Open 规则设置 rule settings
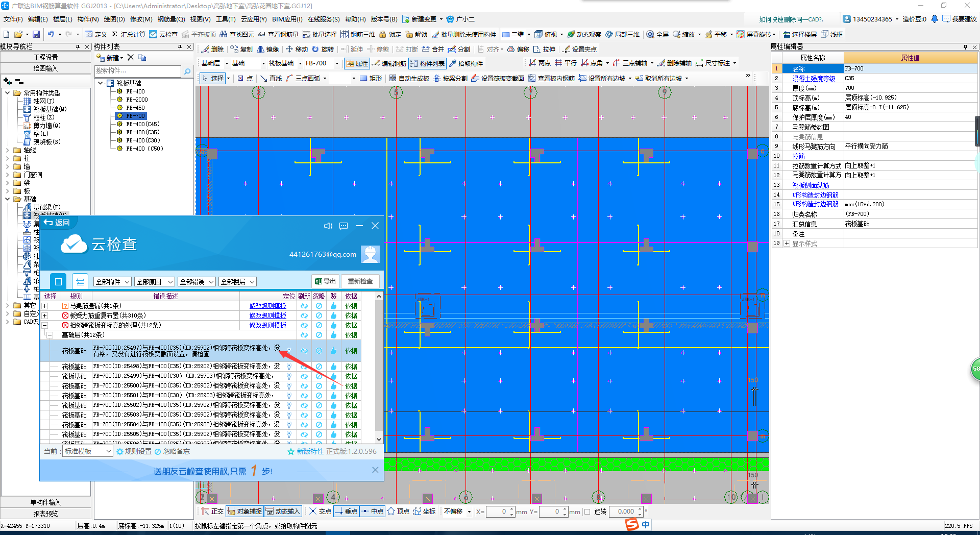 point(134,451)
